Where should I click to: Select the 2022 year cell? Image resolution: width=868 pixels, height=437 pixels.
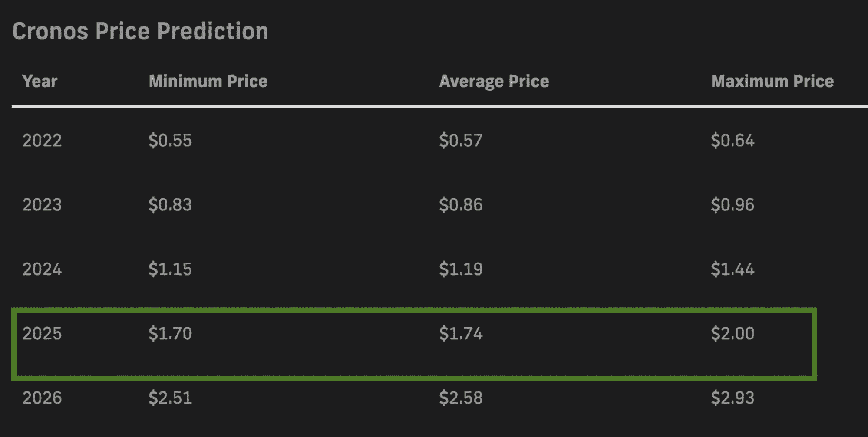[x=42, y=141]
